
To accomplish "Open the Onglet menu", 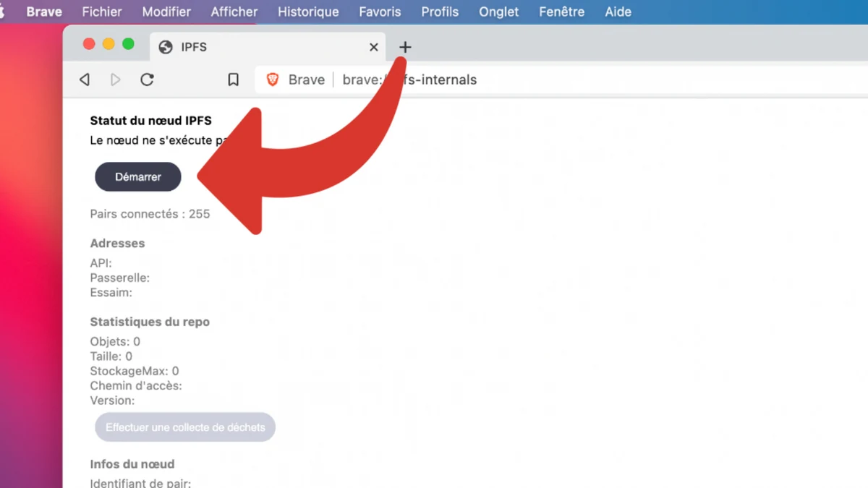I will (499, 12).
